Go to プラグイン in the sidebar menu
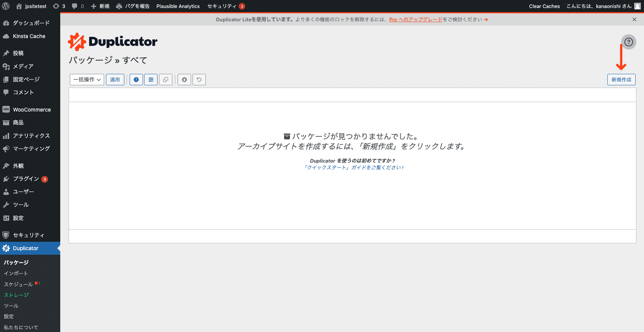The width and height of the screenshot is (644, 332). pyautogui.click(x=26, y=179)
